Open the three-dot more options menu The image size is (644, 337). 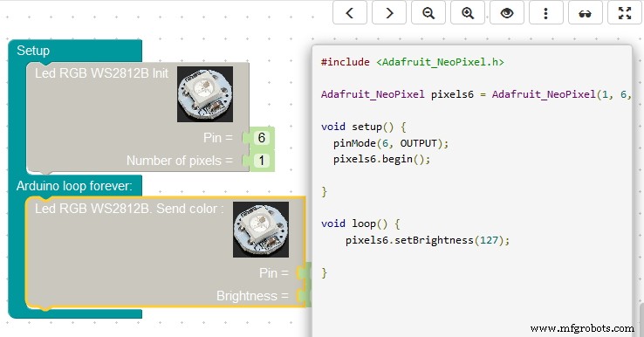pos(546,13)
